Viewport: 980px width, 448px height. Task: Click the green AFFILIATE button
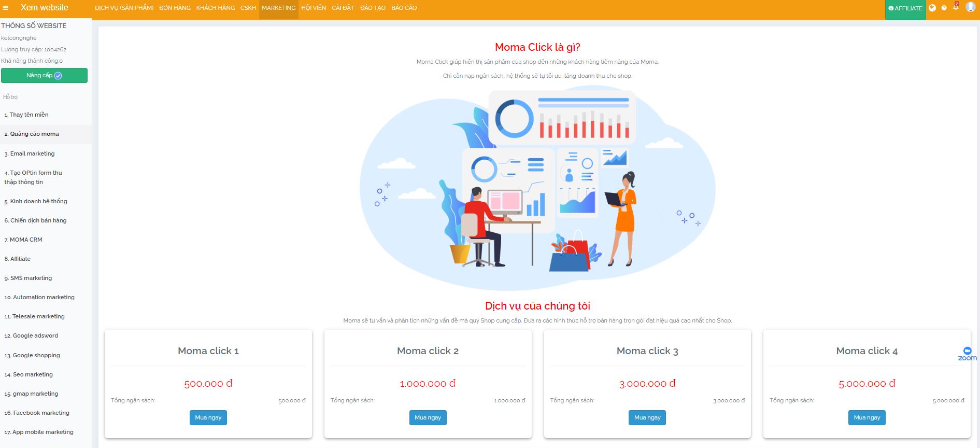905,9
